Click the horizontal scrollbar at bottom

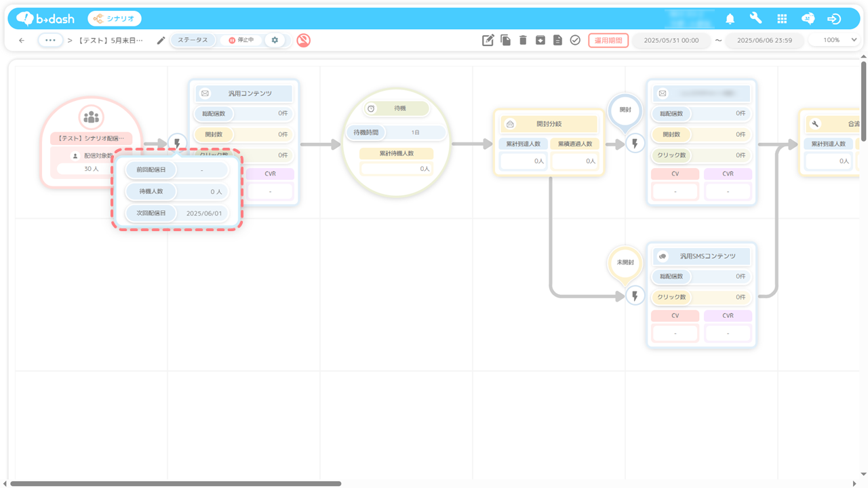pyautogui.click(x=176, y=483)
